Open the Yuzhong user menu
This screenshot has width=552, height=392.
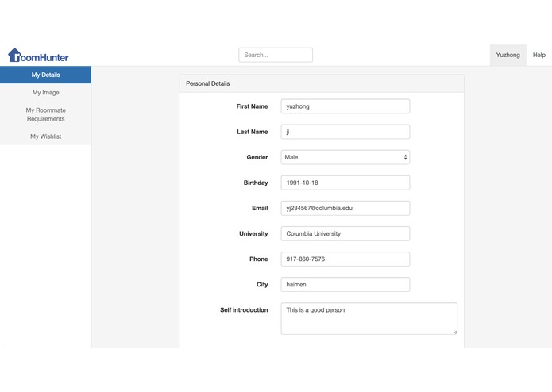508,55
